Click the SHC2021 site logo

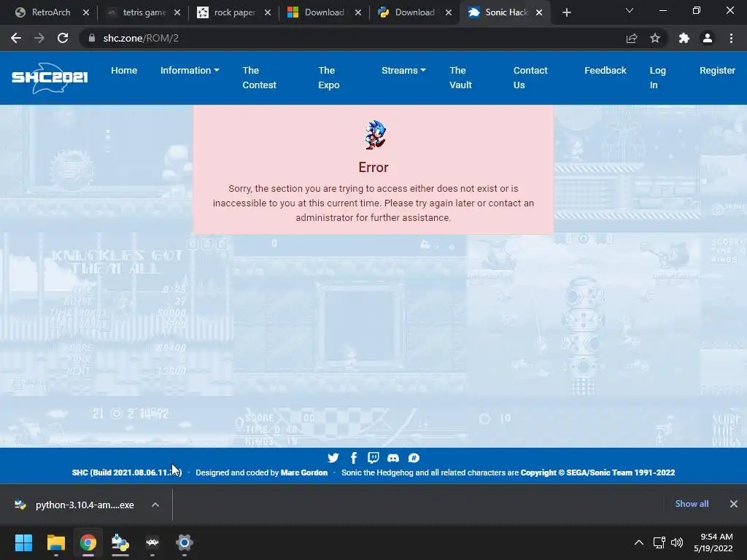(x=50, y=77)
